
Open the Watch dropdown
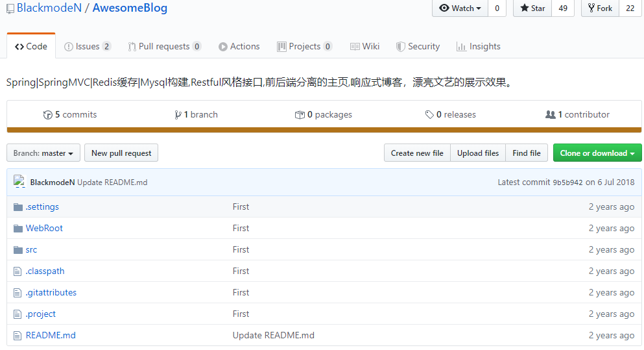(x=460, y=8)
